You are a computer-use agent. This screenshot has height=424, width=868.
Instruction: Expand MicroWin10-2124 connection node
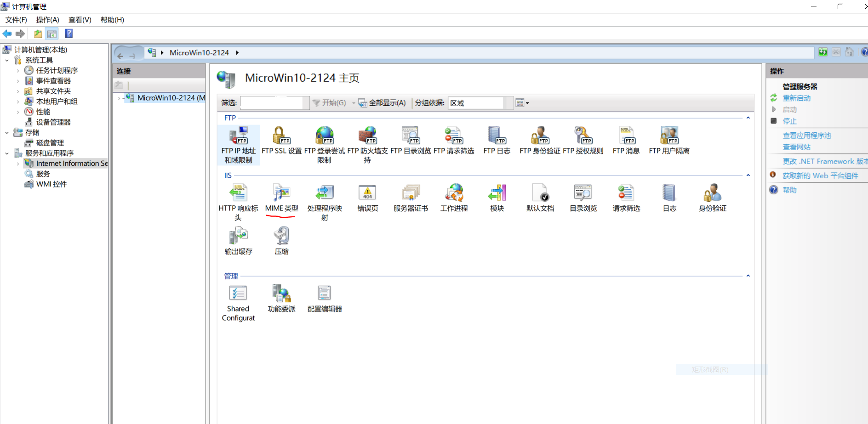coord(119,98)
